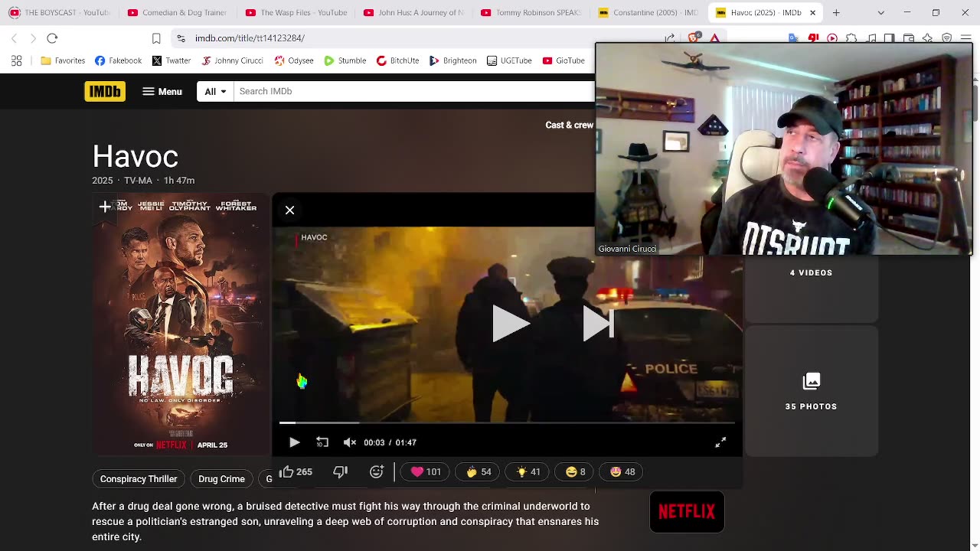Open the Fakebook bookmark
Image resolution: width=980 pixels, height=551 pixels.
pos(119,60)
